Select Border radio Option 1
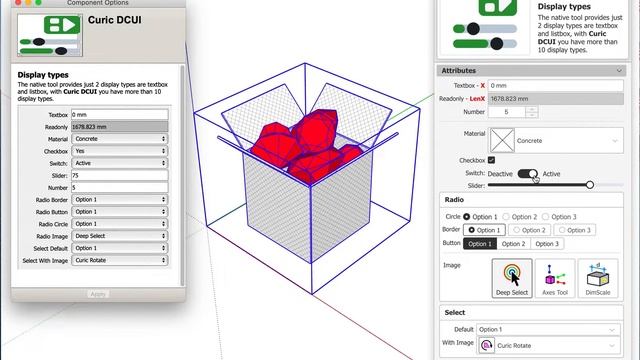Viewport: 640px width, 360px height. pyautogui.click(x=484, y=230)
